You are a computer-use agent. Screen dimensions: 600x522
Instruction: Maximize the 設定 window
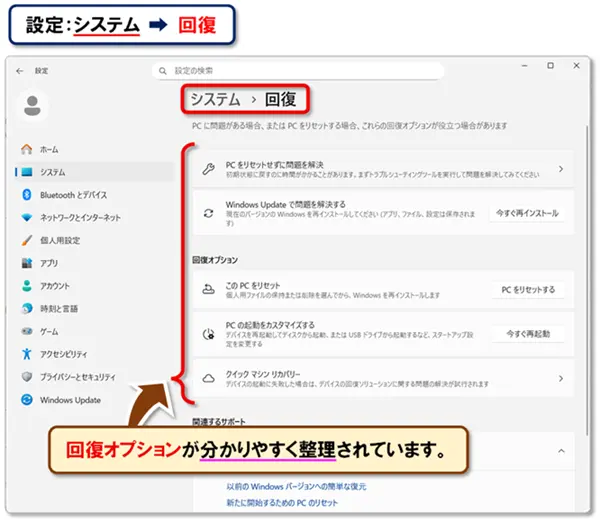550,66
